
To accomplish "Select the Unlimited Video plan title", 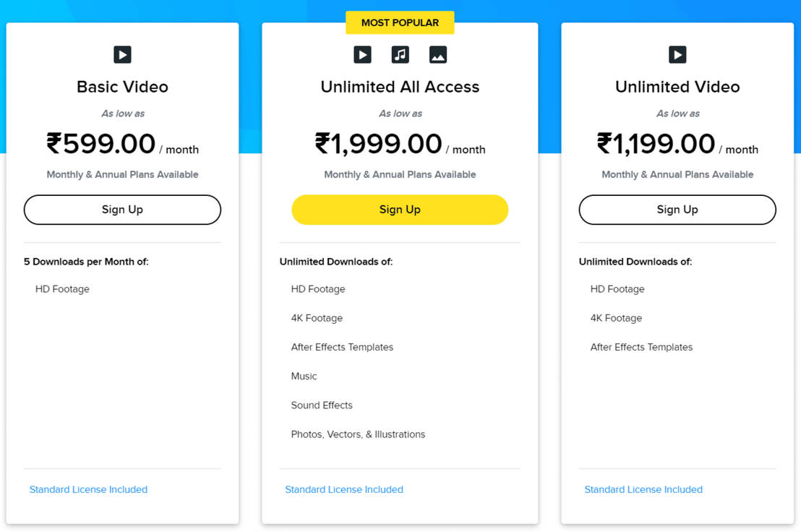I will click(x=677, y=86).
